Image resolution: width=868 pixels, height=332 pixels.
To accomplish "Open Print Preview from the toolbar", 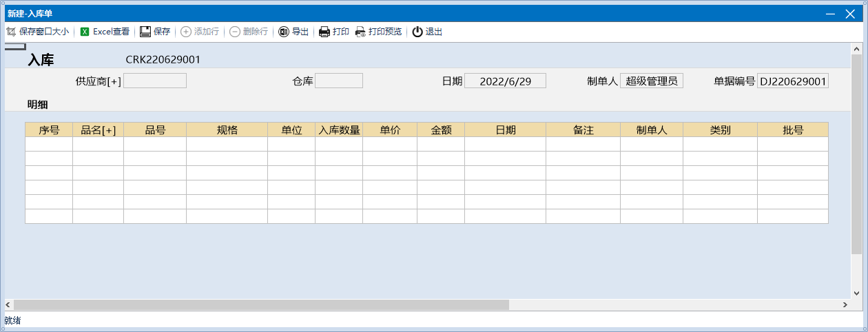I will (x=360, y=32).
